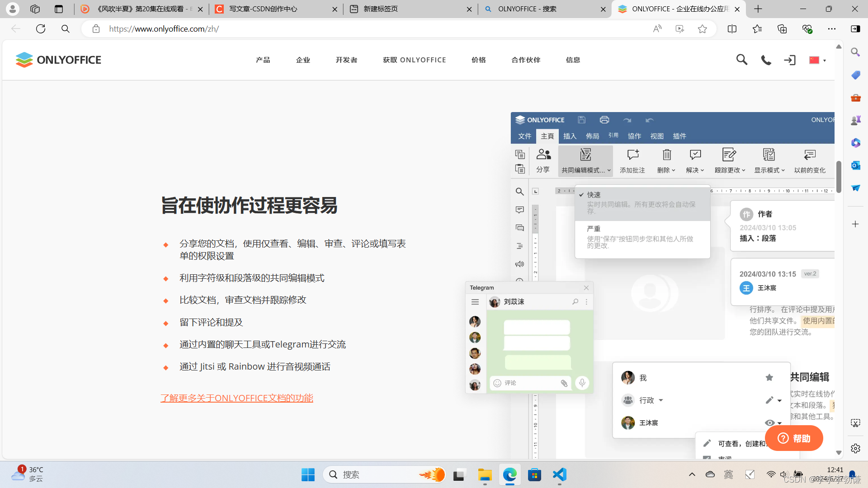Follow the 了解更多关于ONLYOFFICE文档的功能 link
The width and height of the screenshot is (868, 488).
[x=237, y=398]
